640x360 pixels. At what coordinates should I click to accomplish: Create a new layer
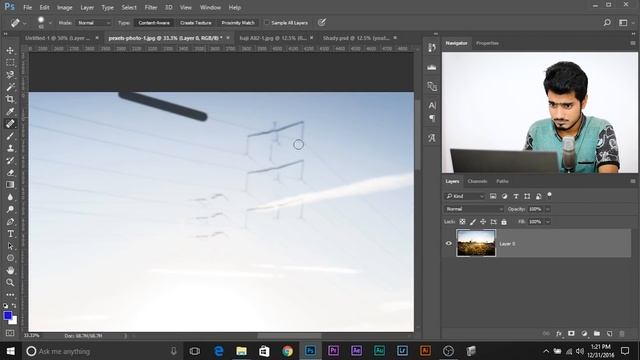pyautogui.click(x=609, y=333)
